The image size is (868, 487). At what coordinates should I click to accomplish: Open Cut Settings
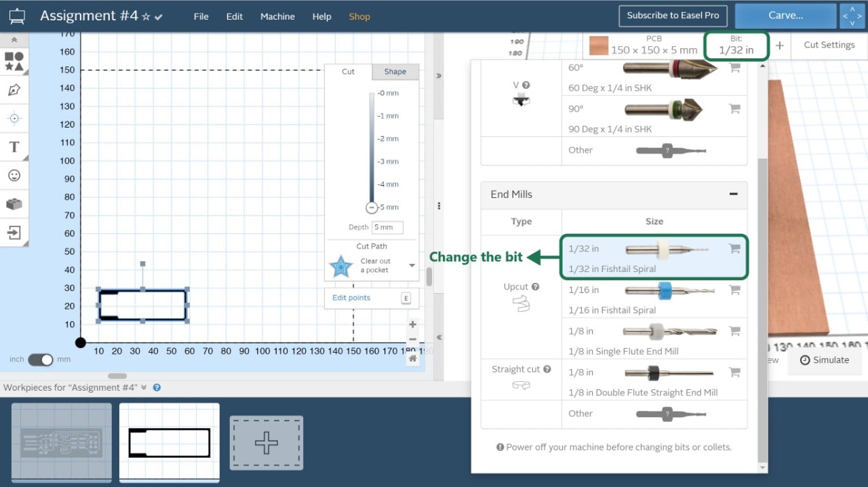[829, 45]
